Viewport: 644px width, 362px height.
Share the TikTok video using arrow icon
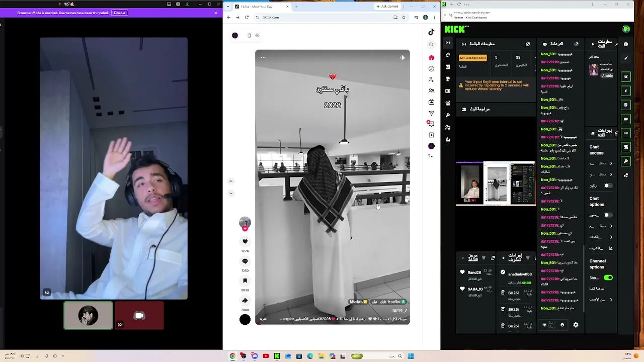245,300
